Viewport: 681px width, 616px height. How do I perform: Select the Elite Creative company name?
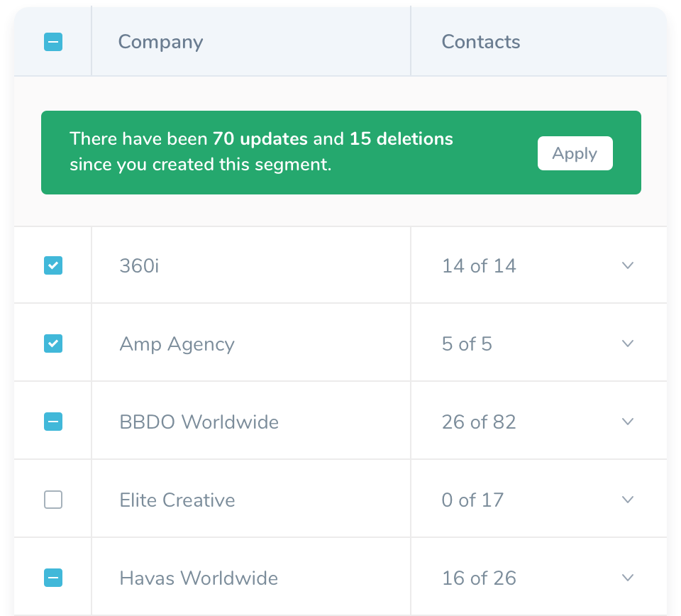(177, 500)
